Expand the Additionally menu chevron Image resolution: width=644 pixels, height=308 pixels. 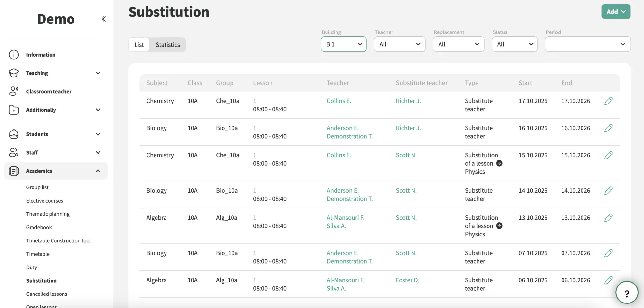click(98, 110)
